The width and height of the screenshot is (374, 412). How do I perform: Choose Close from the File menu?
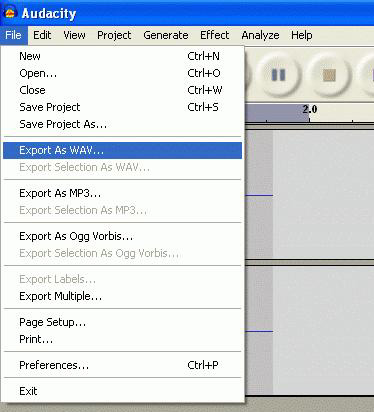click(x=123, y=90)
